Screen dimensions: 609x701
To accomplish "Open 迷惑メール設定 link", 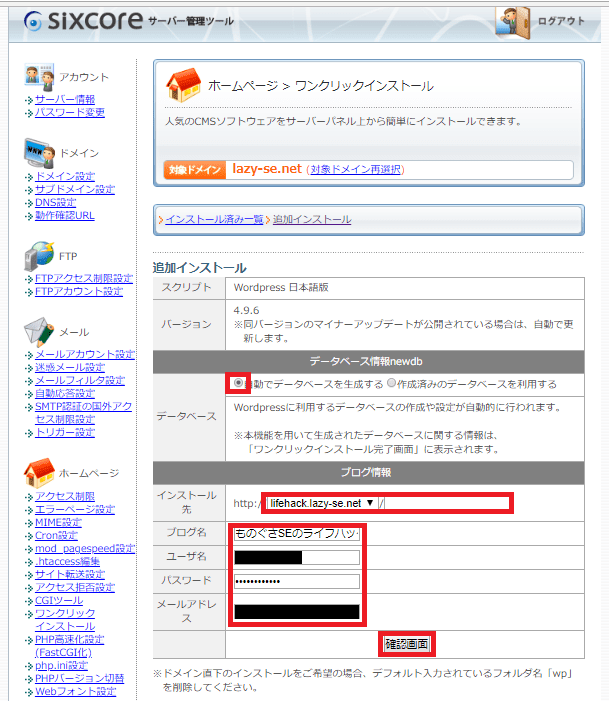I will coord(70,367).
